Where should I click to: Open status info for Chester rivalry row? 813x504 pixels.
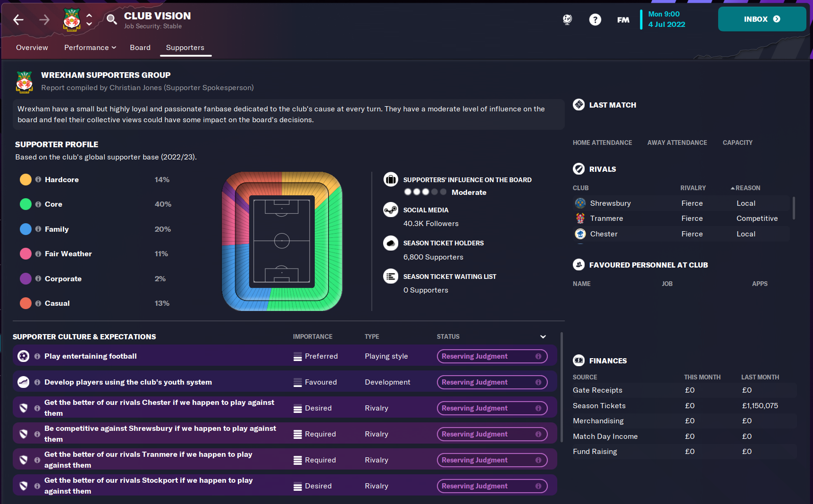(x=538, y=408)
